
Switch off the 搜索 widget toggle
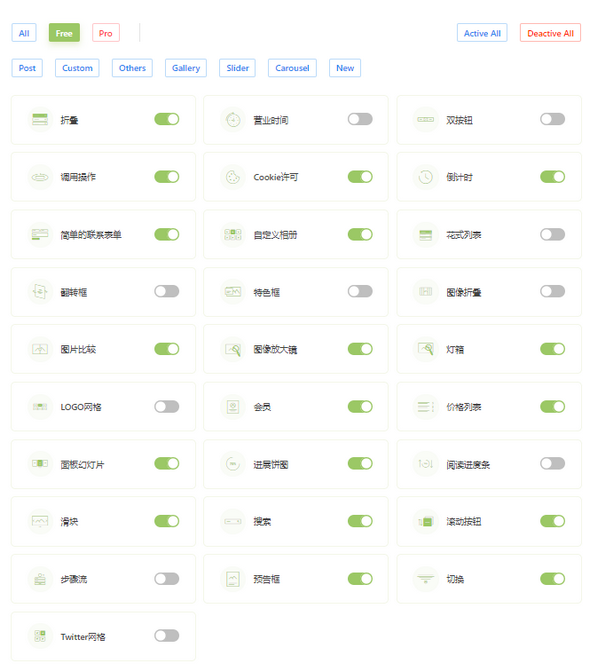point(360,521)
